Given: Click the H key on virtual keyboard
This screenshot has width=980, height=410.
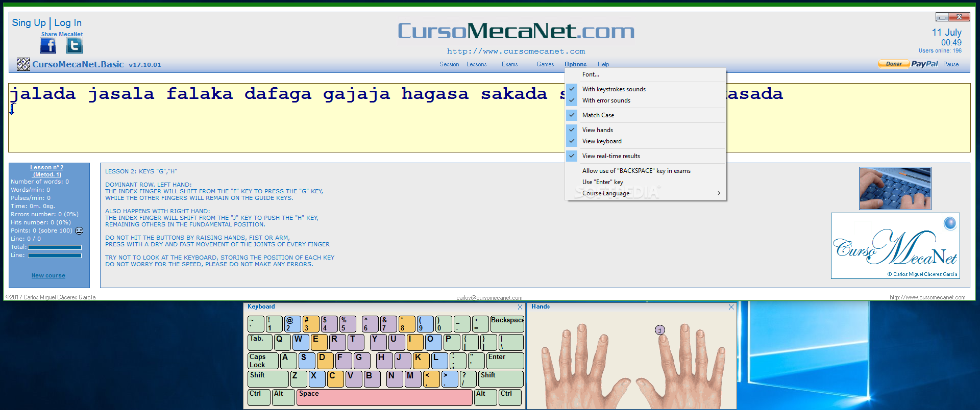Looking at the screenshot, I should coord(384,361).
